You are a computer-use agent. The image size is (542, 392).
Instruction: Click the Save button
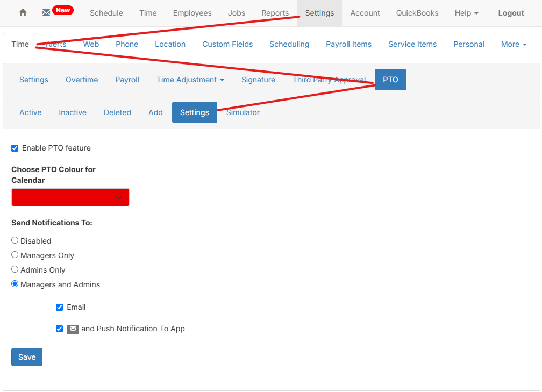(x=26, y=357)
